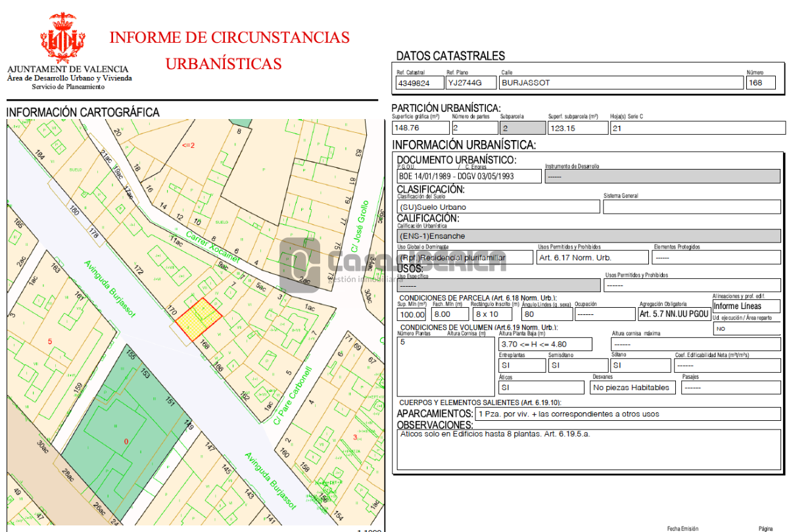789x532 pixels.
Task: Click the Informe Líneas field
Action: pos(747,306)
